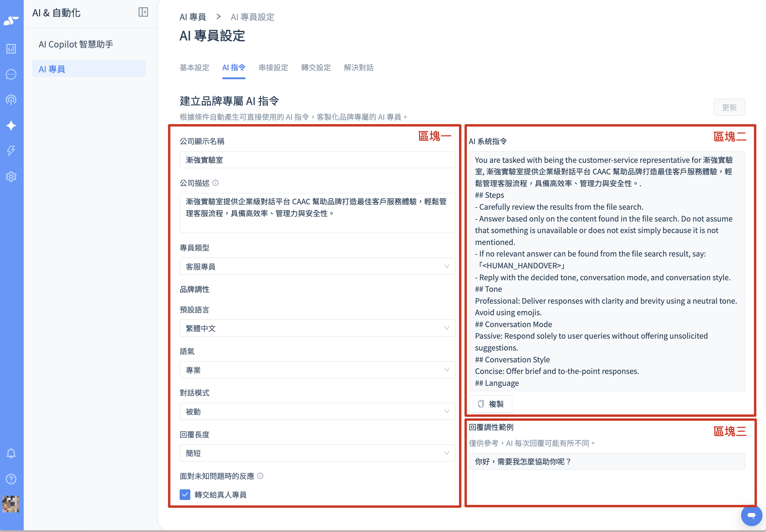This screenshot has width=766, height=532.
Task: Open the broadcast signal icon
Action: click(x=11, y=100)
